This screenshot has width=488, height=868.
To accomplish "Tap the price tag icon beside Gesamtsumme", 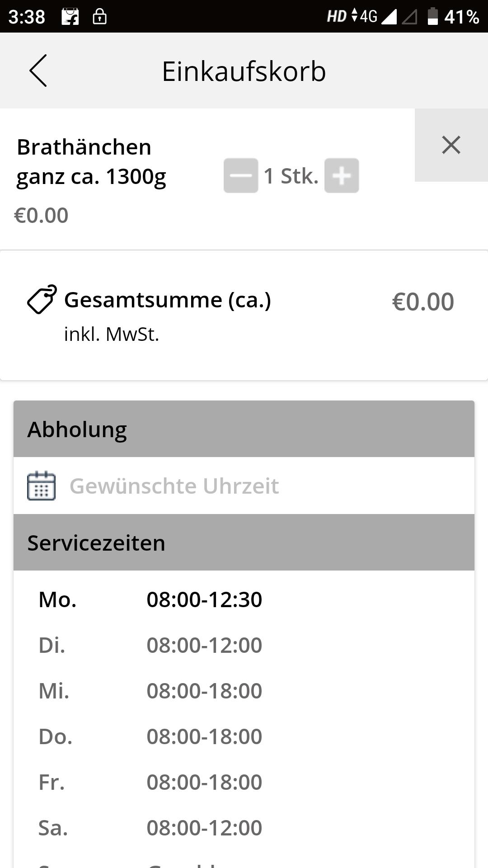I will point(42,299).
